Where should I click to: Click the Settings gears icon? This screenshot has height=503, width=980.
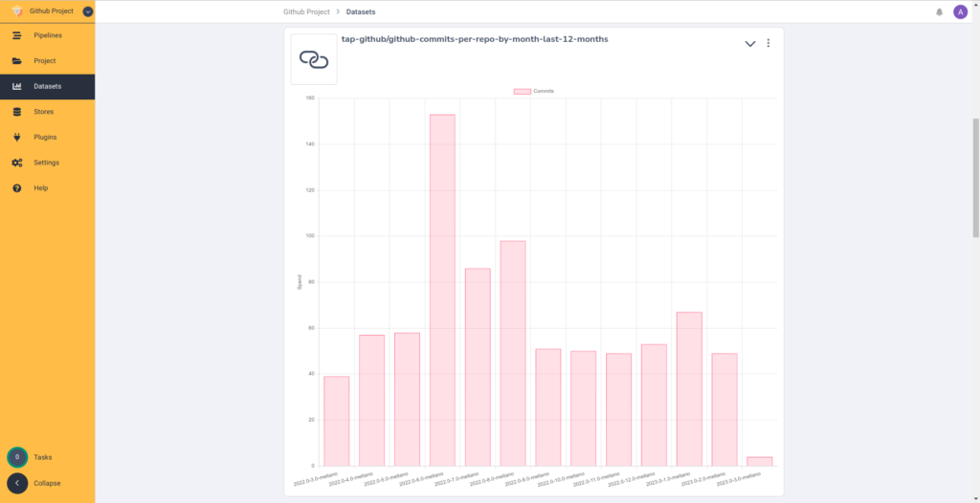pyautogui.click(x=17, y=163)
